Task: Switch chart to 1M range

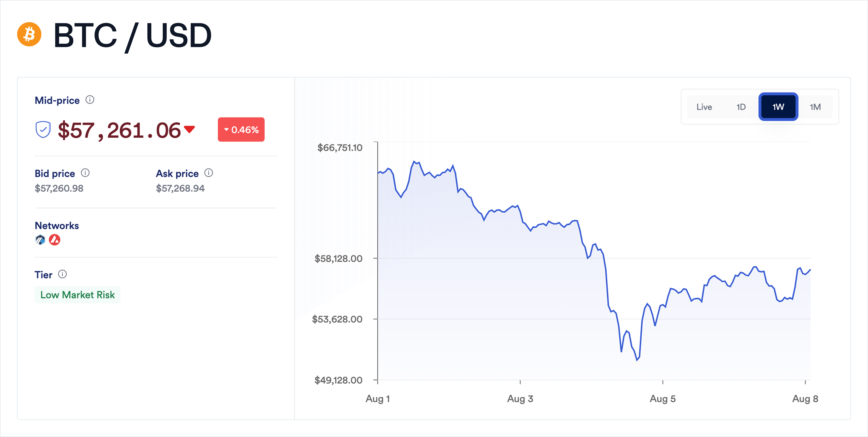Action: pos(815,107)
